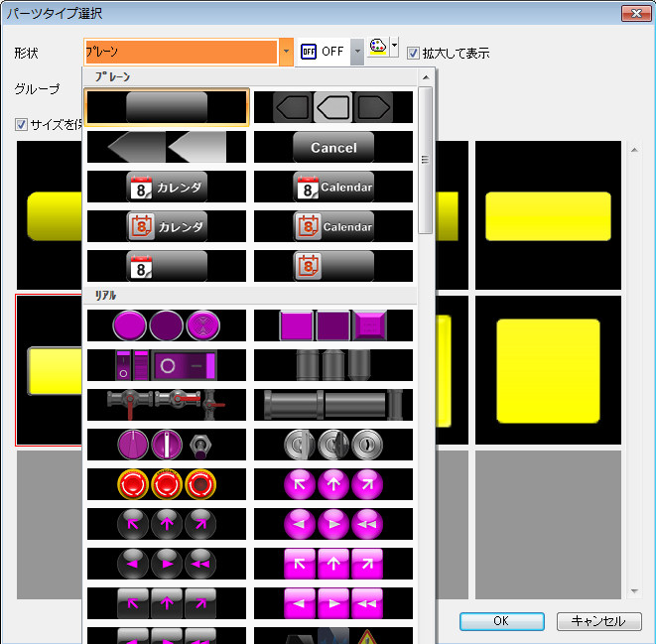Choose the gray storage tanks shape
This screenshot has width=656, height=644.
pos(333,364)
